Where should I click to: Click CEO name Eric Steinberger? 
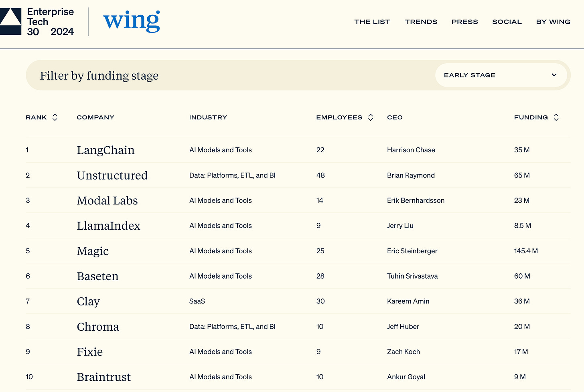pos(412,251)
